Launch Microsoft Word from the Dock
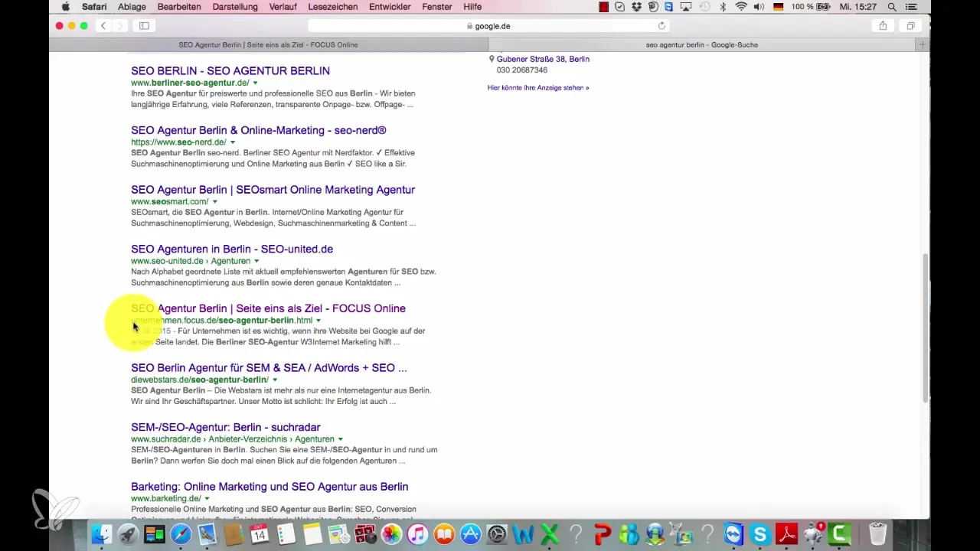Image resolution: width=980 pixels, height=551 pixels. pyautogui.click(x=523, y=533)
